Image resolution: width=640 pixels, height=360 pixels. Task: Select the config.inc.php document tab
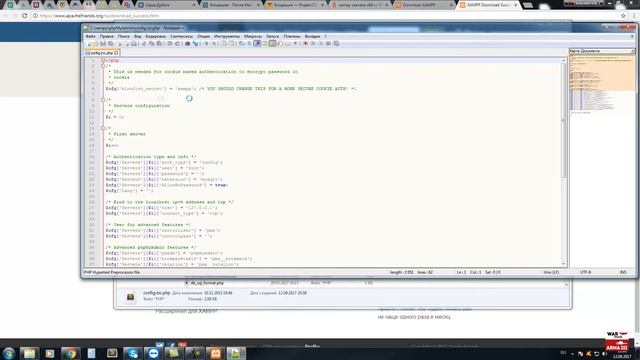[x=101, y=53]
